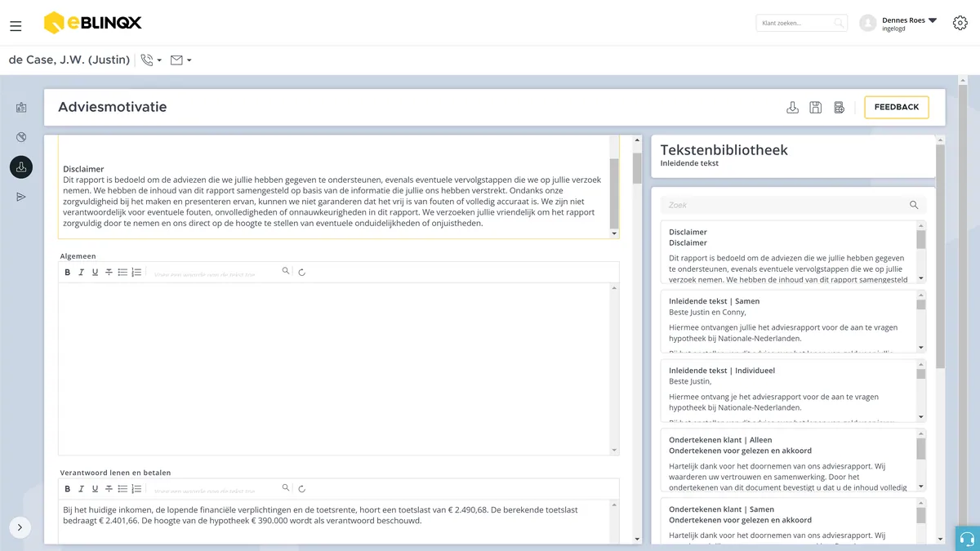Click refresh icon in Verantwoord lenen en betalen editor

pyautogui.click(x=302, y=489)
